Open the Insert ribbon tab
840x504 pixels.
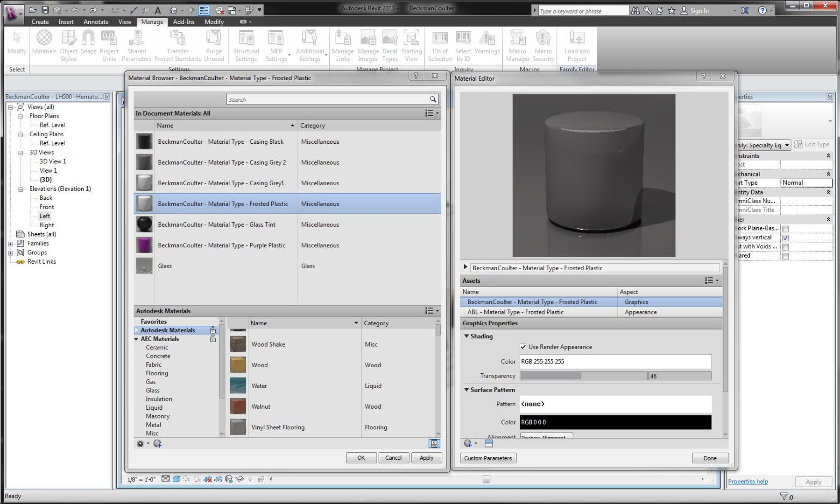(x=66, y=21)
